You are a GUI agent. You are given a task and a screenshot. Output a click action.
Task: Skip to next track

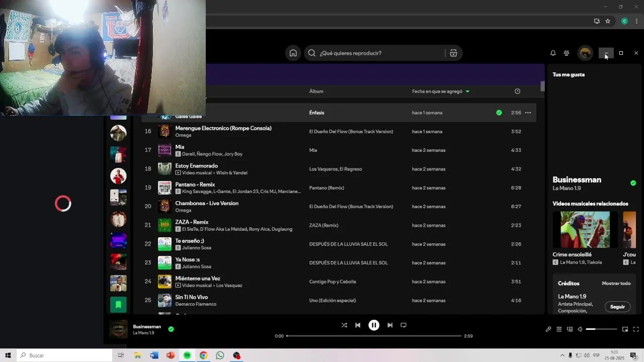[x=390, y=325]
